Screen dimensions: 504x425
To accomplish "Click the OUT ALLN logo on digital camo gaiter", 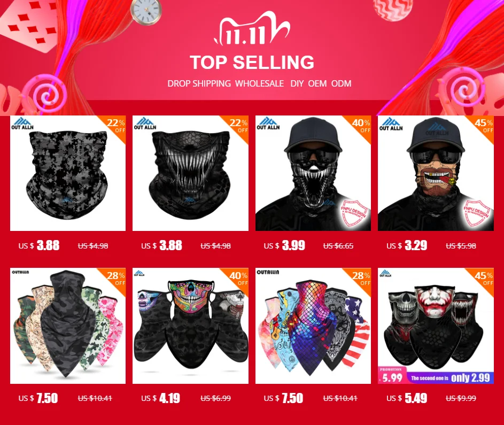I will coord(22,123).
